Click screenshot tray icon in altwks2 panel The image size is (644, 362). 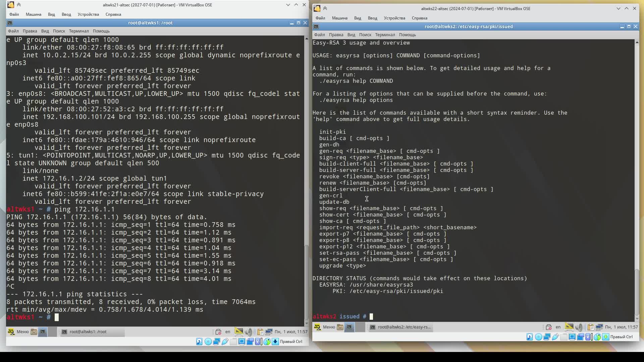pyautogui.click(x=549, y=327)
